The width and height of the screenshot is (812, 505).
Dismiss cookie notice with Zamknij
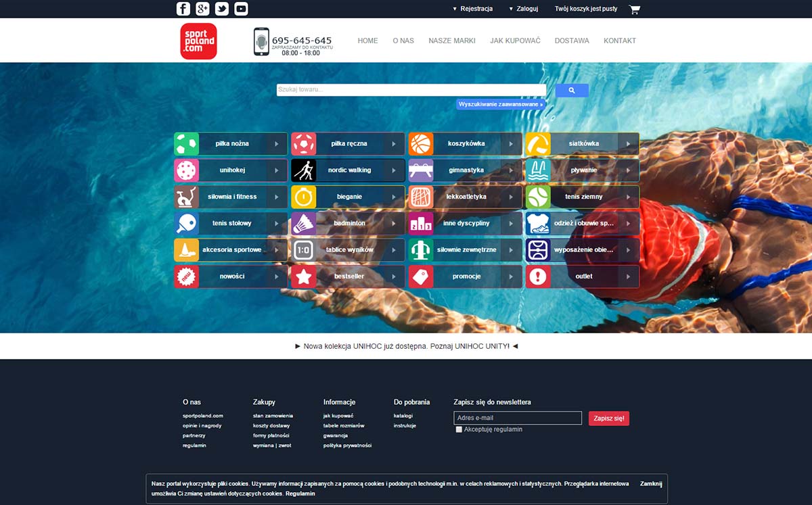coord(651,484)
